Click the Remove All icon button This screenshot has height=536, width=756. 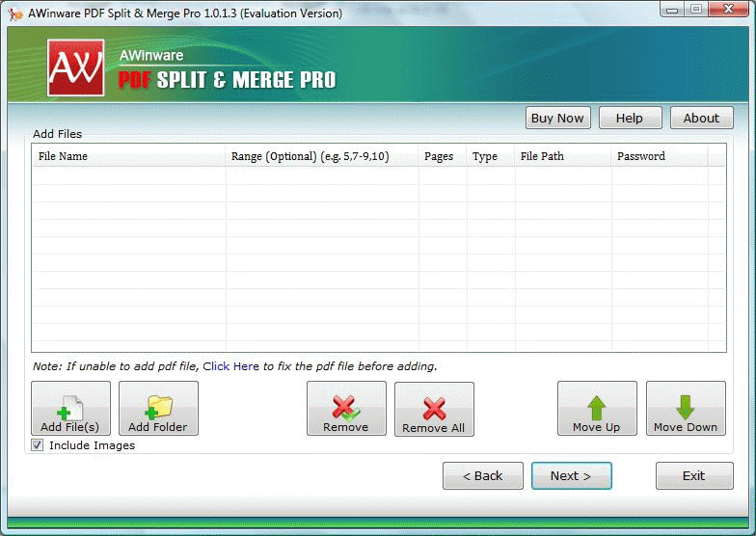434,409
